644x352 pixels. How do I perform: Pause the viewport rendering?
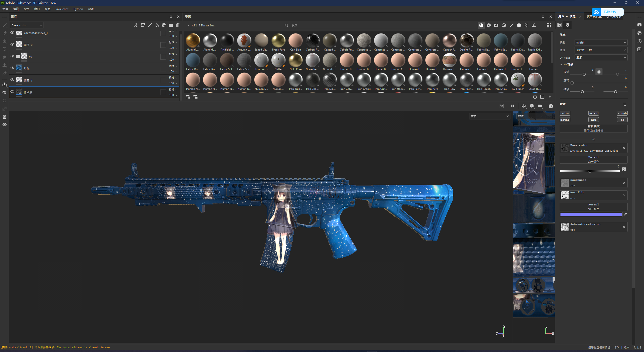512,106
